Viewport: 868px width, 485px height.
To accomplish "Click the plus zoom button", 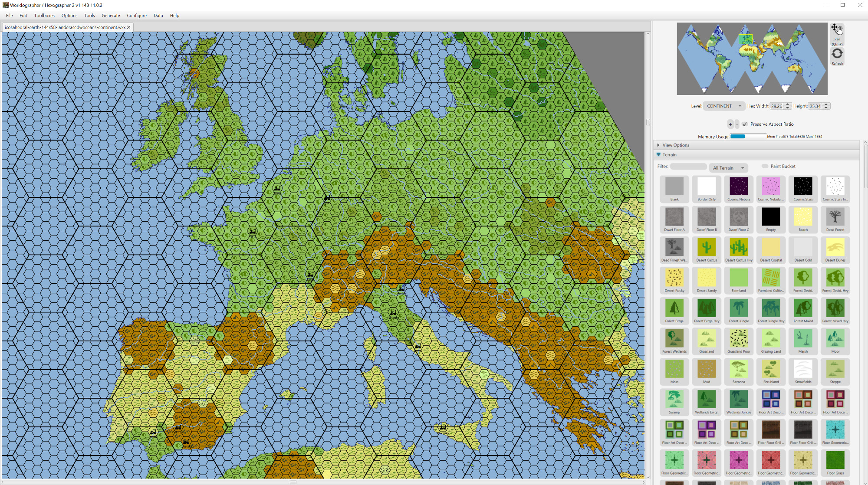I will pos(730,125).
